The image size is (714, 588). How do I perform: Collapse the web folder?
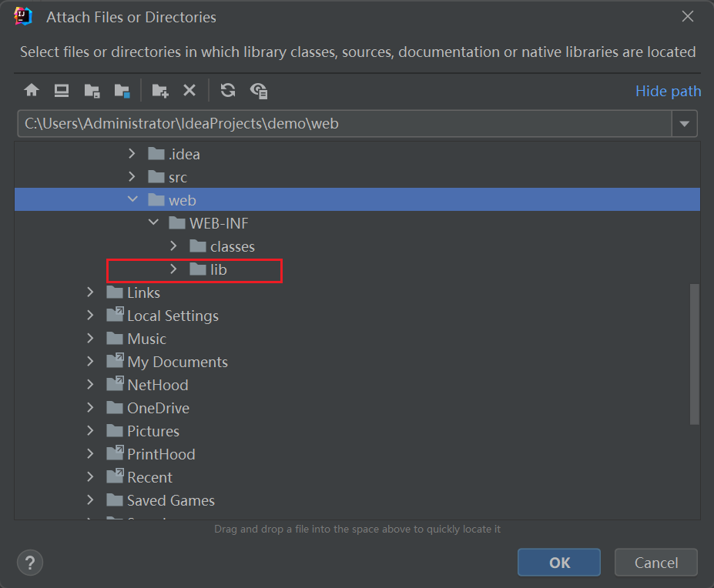(x=132, y=200)
